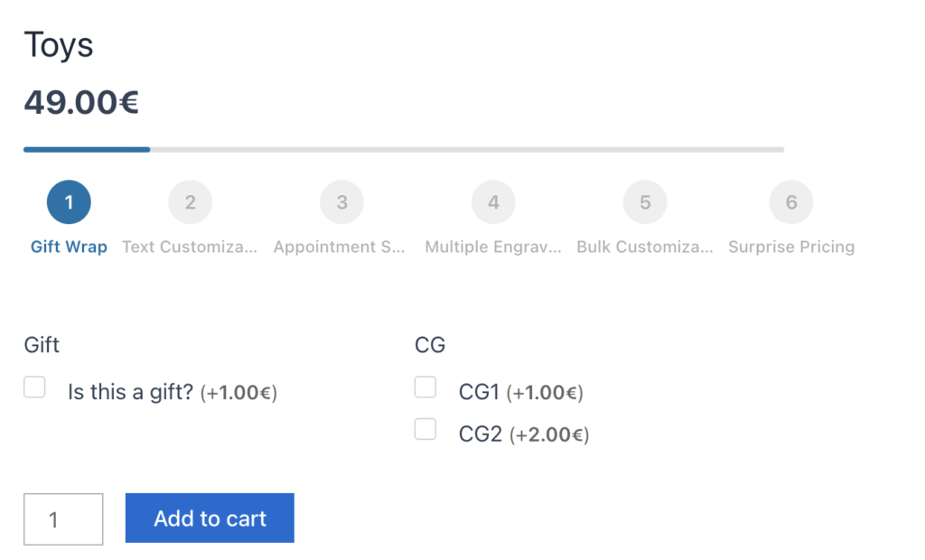Click the step progress bar
925x560 pixels.
click(x=404, y=149)
